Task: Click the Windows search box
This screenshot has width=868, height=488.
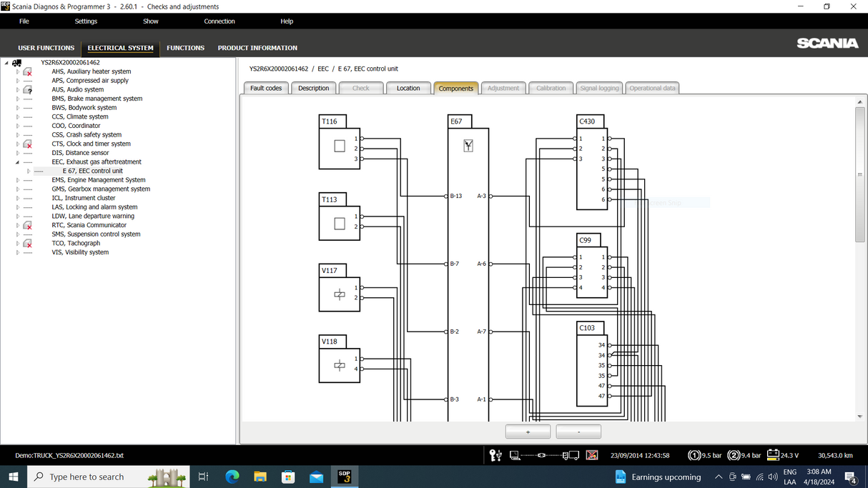Action: click(108, 477)
